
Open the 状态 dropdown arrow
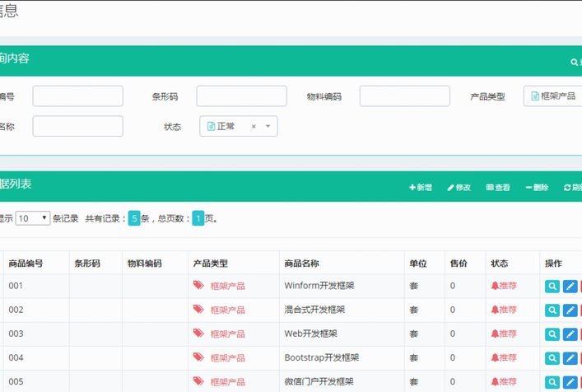tap(268, 126)
